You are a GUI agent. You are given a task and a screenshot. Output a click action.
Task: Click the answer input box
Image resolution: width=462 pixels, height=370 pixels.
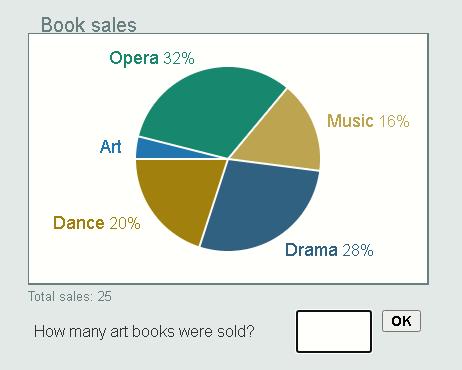coord(334,331)
